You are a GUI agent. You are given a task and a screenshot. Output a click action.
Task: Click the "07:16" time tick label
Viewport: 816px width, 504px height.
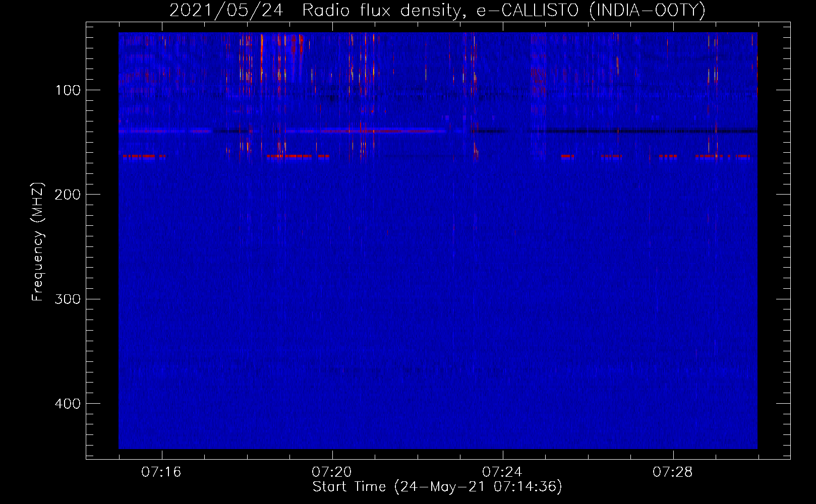[x=161, y=472]
